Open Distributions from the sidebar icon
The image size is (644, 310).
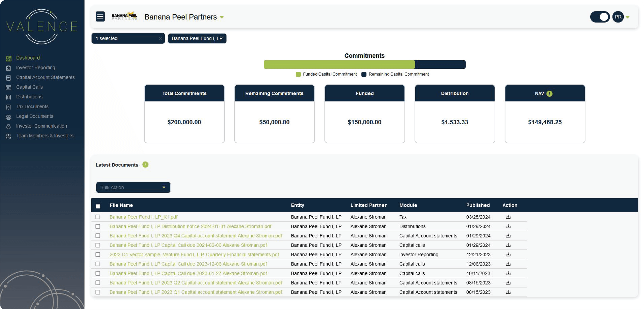pos(8,97)
